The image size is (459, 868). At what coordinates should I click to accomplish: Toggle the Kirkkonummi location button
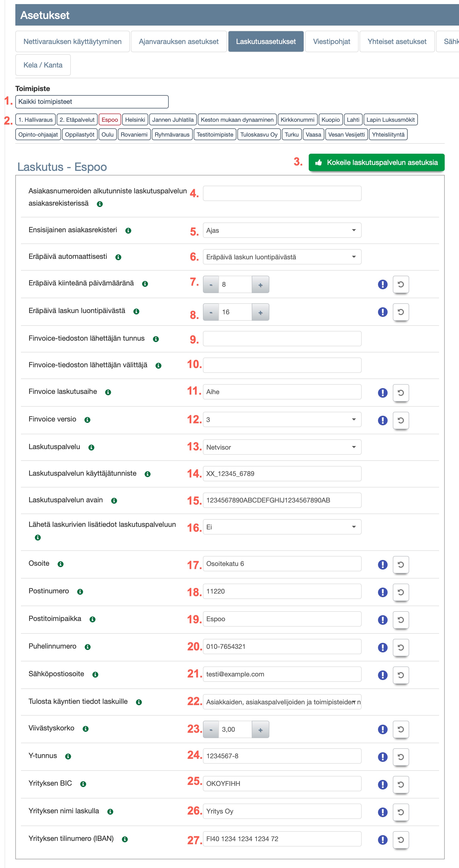(x=297, y=120)
